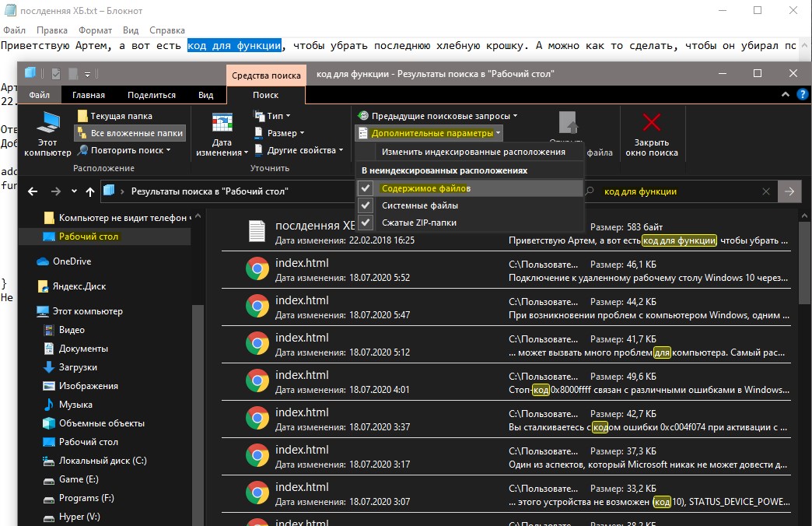Open Другие свойства dropdown

click(x=299, y=150)
